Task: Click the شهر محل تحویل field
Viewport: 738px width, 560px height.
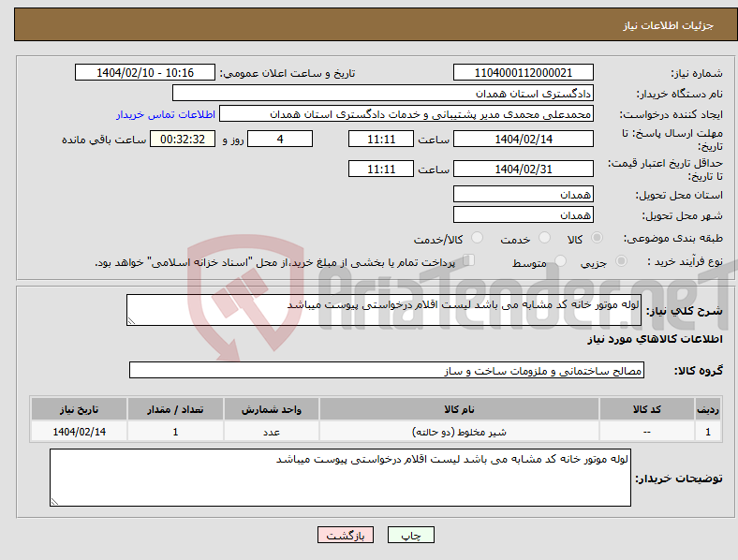Action: 523,215
